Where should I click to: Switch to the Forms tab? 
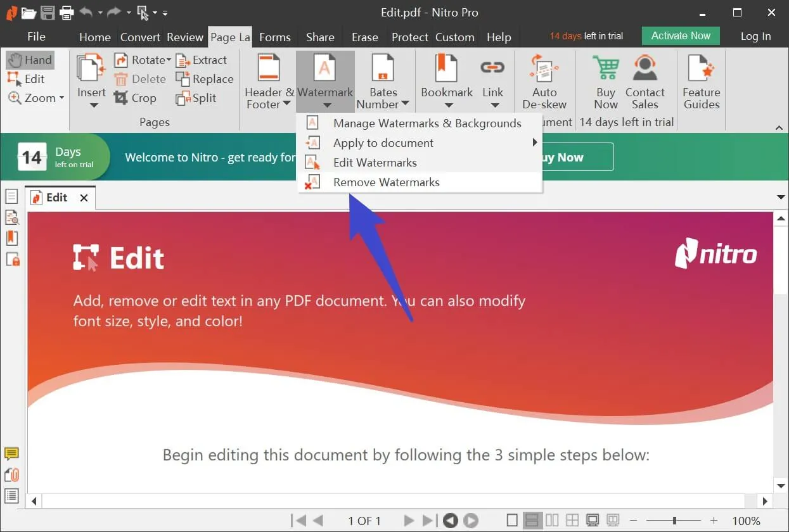[x=275, y=37]
